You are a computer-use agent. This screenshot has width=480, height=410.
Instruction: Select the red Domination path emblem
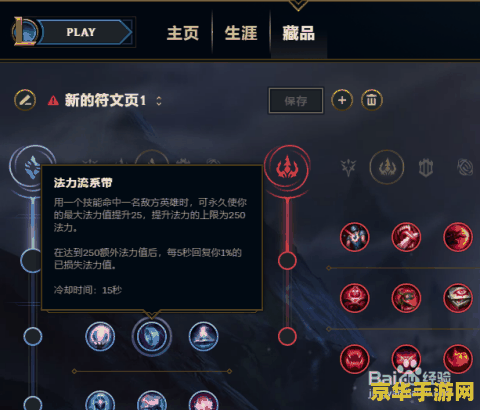point(287,166)
